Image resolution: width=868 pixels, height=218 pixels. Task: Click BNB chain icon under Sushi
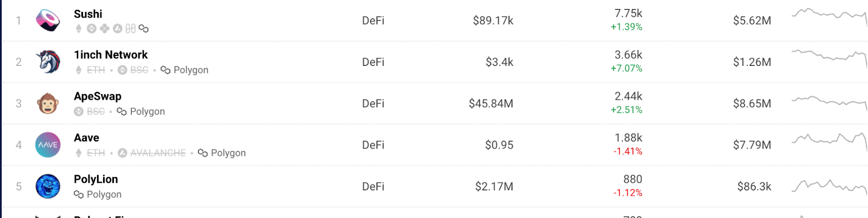point(92,28)
